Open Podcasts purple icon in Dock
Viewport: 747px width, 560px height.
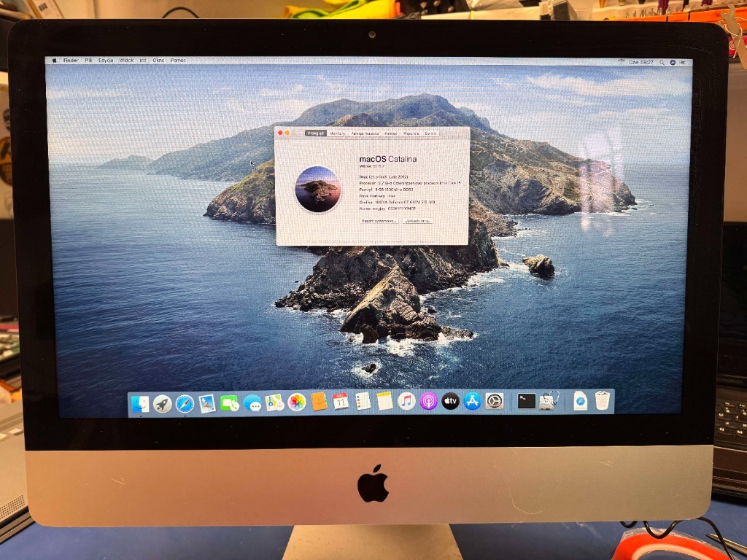(429, 402)
